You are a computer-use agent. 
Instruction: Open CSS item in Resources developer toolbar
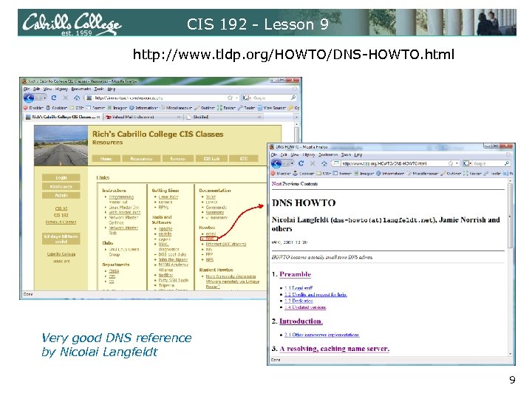tap(76, 108)
